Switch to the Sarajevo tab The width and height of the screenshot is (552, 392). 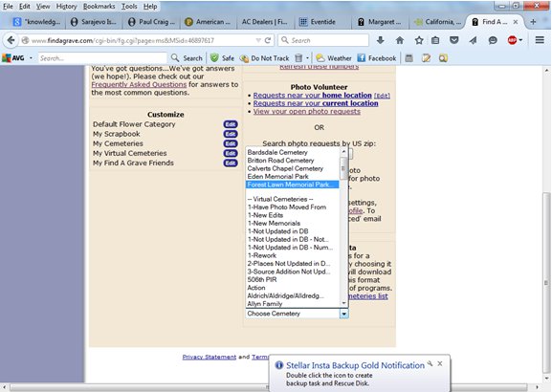[x=94, y=22]
